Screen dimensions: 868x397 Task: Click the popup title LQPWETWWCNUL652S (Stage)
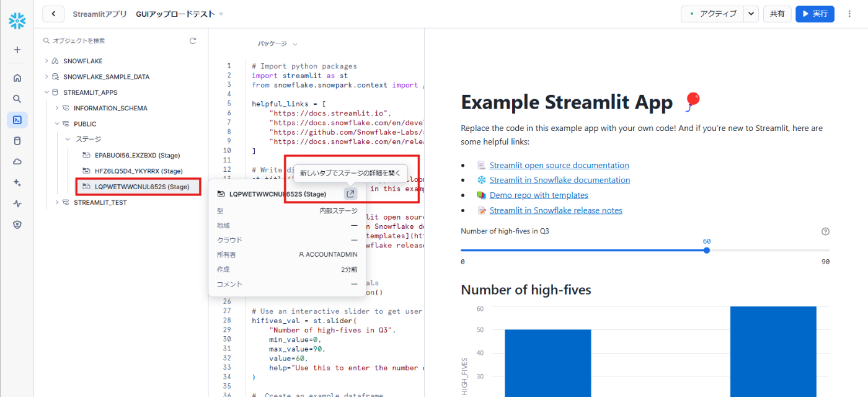point(277,194)
